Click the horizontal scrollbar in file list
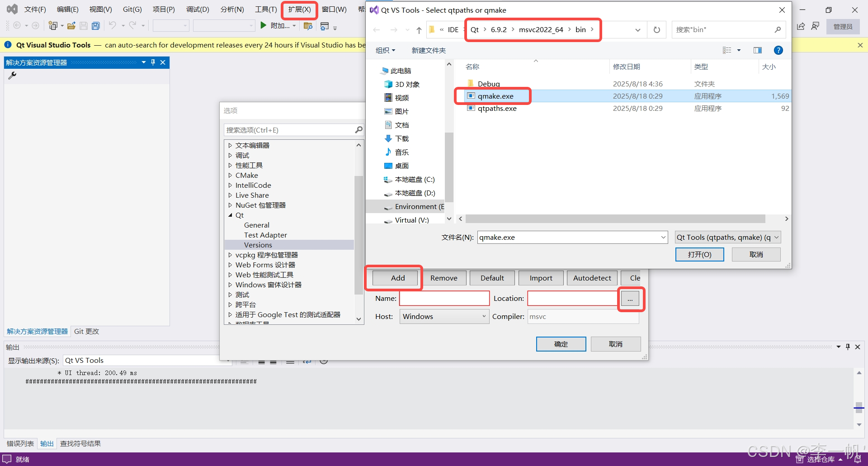The image size is (868, 466). pos(615,219)
